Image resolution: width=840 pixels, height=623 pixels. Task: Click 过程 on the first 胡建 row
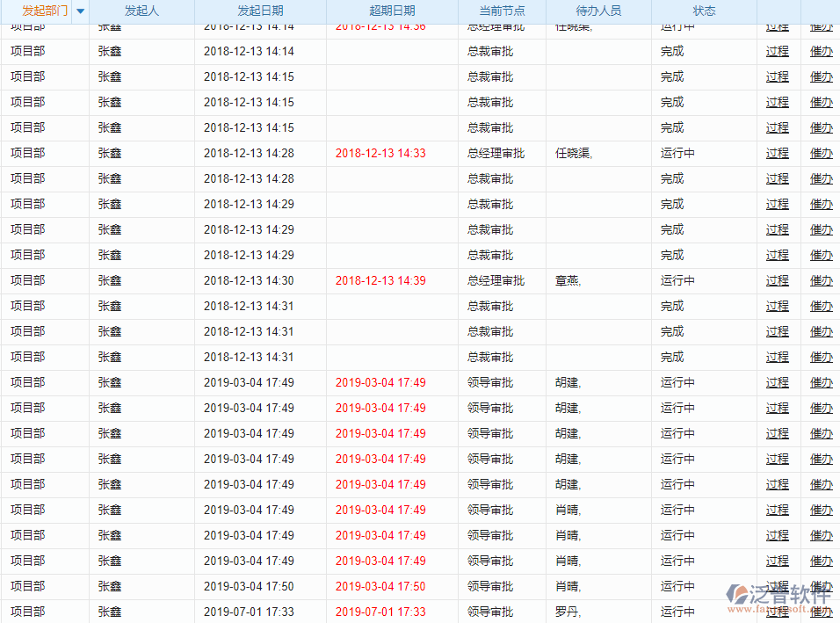tap(777, 382)
